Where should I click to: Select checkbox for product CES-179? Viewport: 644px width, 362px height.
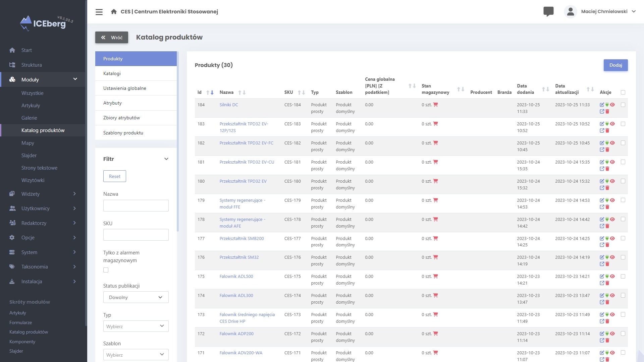(x=623, y=200)
